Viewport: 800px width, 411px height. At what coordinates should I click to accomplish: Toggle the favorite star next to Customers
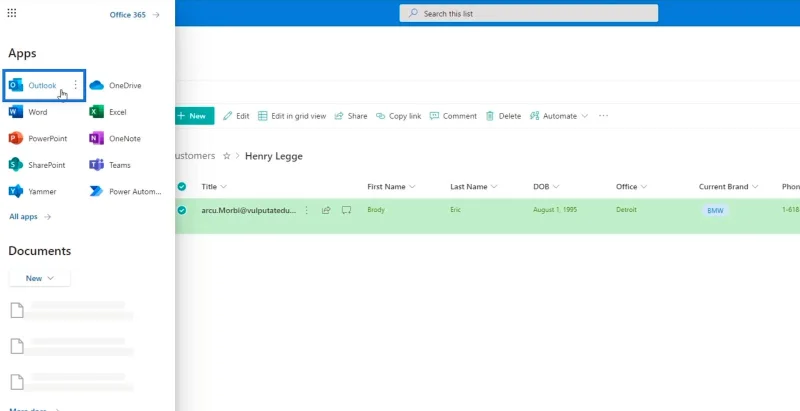[x=227, y=156]
